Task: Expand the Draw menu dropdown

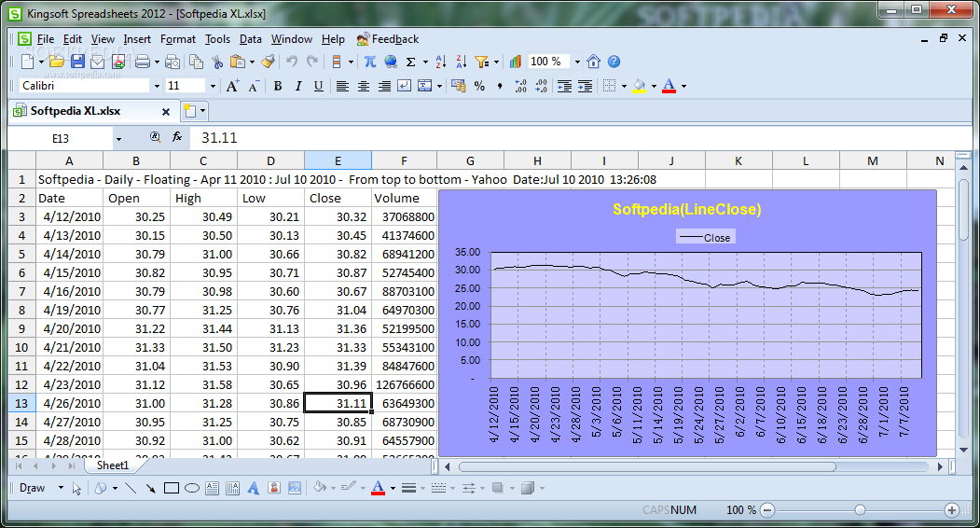Action: 61,488
